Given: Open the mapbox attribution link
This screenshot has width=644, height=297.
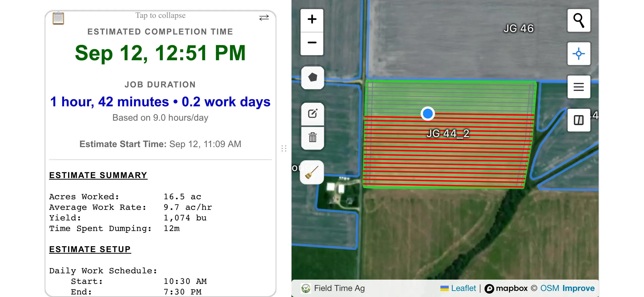Looking at the screenshot, I should point(506,288).
